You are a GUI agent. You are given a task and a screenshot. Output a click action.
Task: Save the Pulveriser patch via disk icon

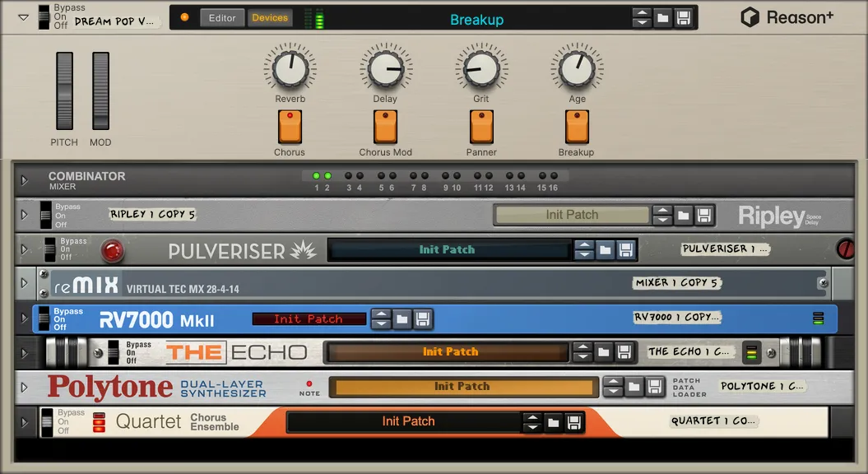(x=626, y=250)
